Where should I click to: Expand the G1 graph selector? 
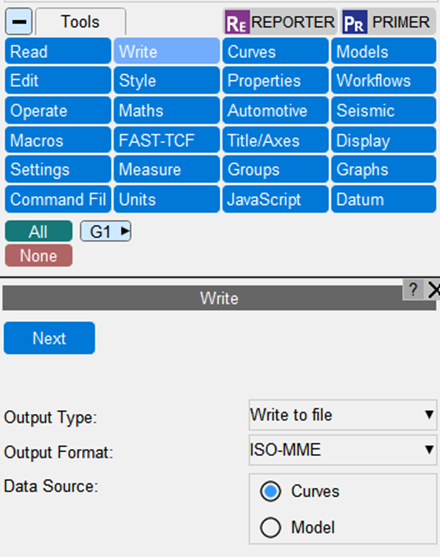coord(105,231)
